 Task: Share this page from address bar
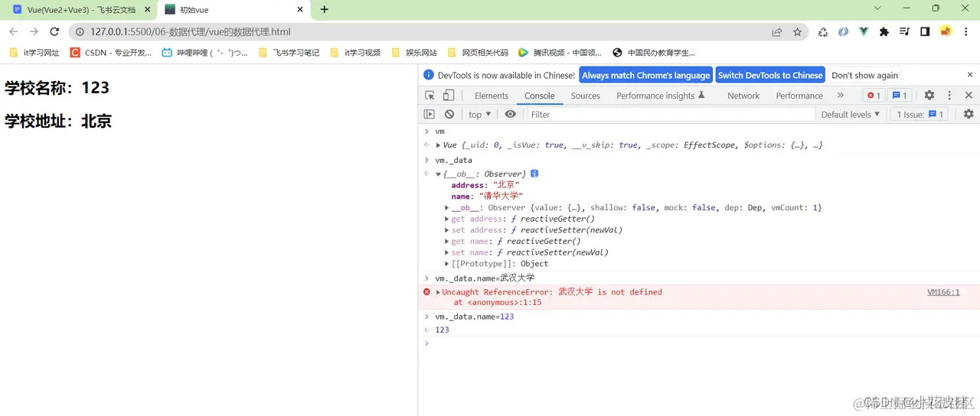tap(777, 32)
